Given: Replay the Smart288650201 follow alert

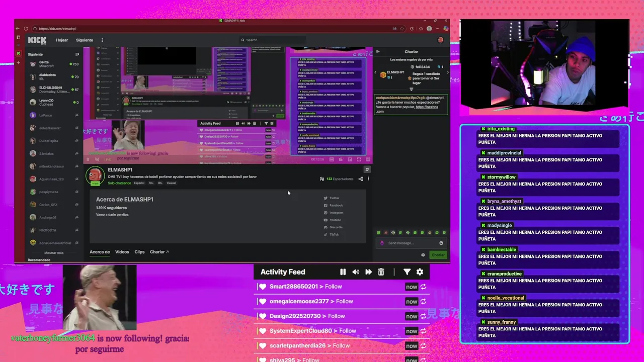Looking at the screenshot, I should coord(424,287).
